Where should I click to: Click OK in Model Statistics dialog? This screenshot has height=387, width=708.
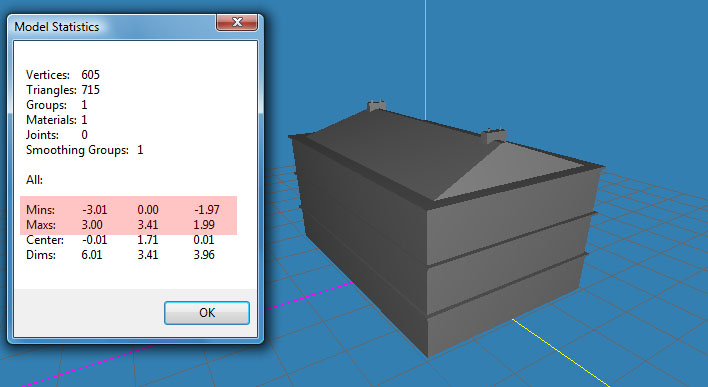(x=207, y=313)
